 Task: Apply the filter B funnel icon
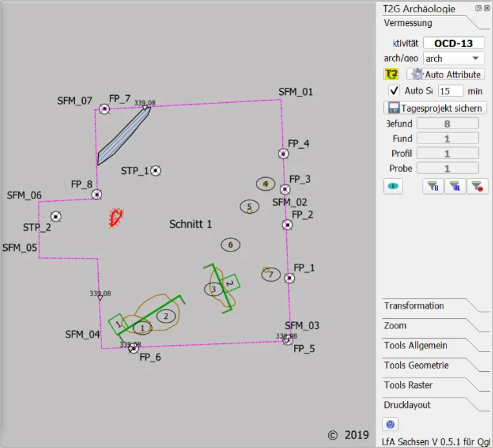(x=433, y=186)
